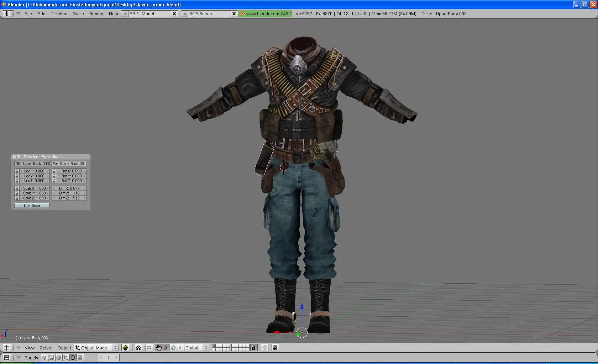Image resolution: width=598 pixels, height=364 pixels.
Task: Toggle the RotZ lock icon
Action: pyautogui.click(x=54, y=181)
